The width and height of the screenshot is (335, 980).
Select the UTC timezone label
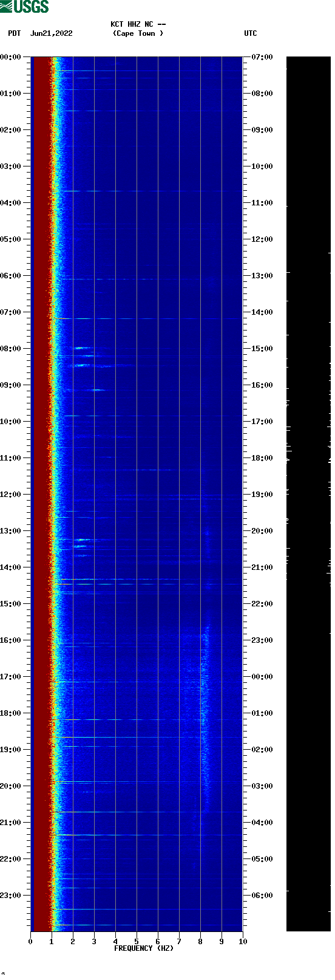click(x=251, y=33)
